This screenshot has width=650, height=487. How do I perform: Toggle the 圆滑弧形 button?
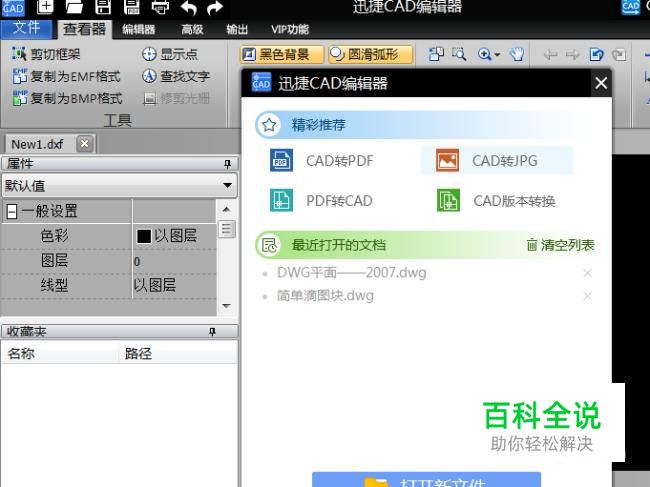coord(371,54)
